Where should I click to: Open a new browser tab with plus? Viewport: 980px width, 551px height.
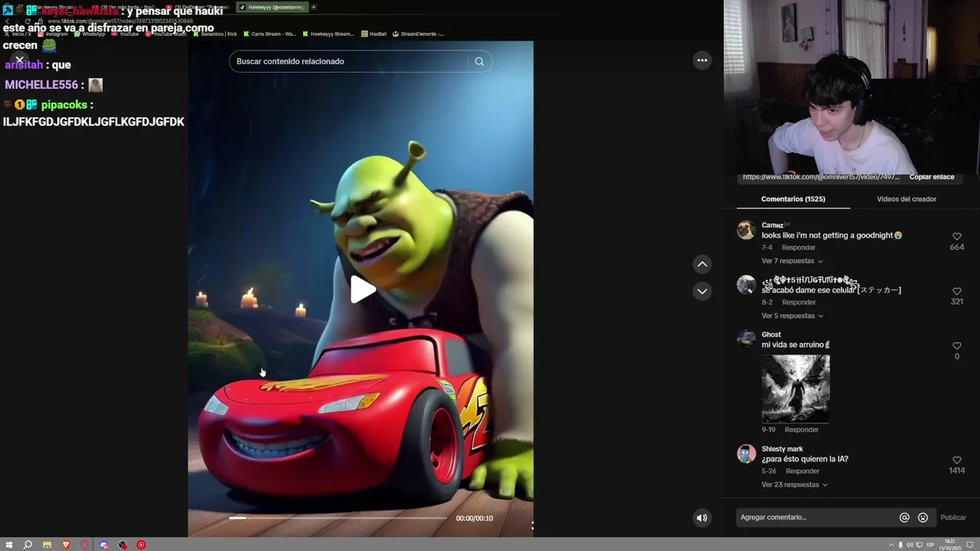point(313,7)
